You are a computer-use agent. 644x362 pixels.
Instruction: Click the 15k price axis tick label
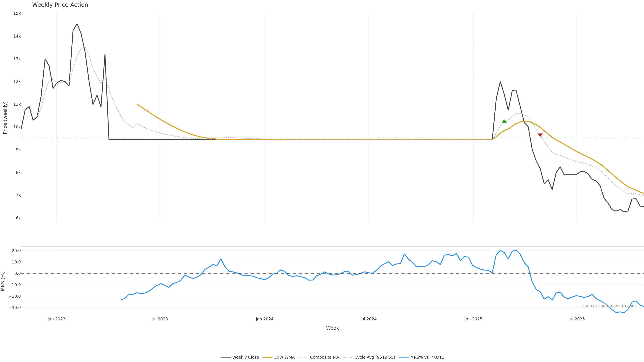(17, 13)
